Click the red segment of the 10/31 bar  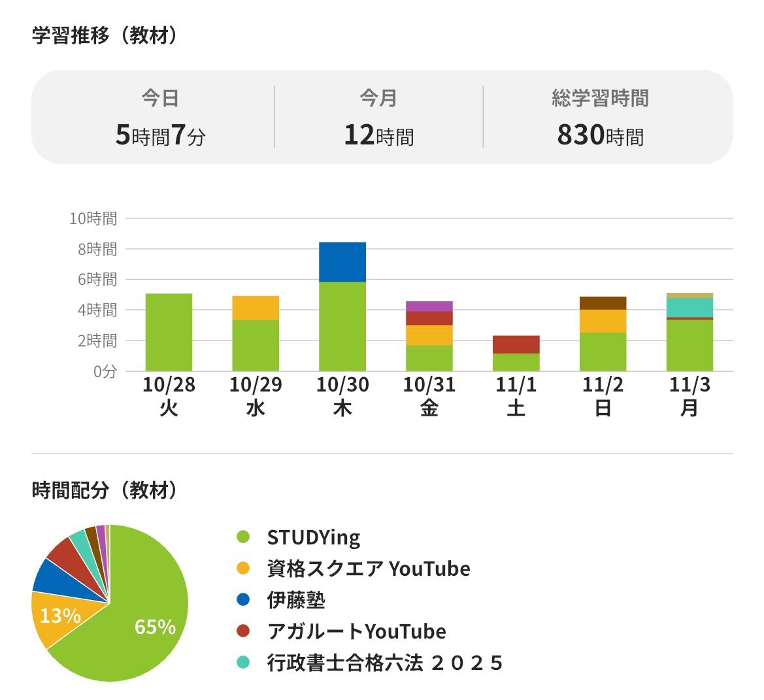(x=429, y=318)
